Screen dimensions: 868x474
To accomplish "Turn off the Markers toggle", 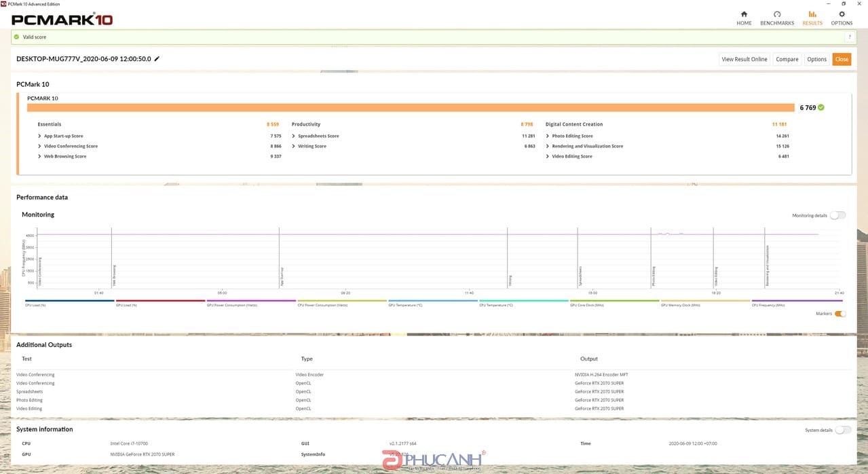I will (840, 314).
